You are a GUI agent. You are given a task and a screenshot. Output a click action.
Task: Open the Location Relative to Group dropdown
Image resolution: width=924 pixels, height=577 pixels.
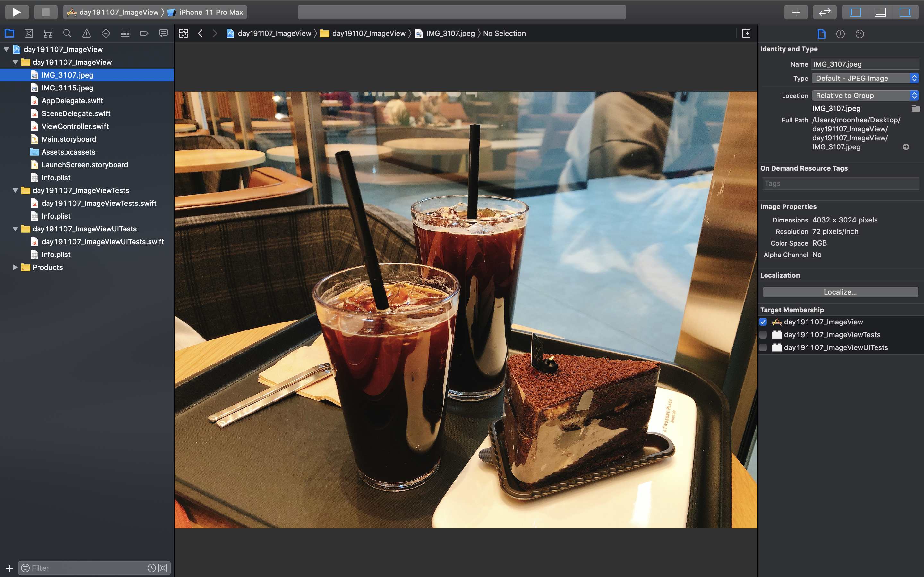pos(865,96)
